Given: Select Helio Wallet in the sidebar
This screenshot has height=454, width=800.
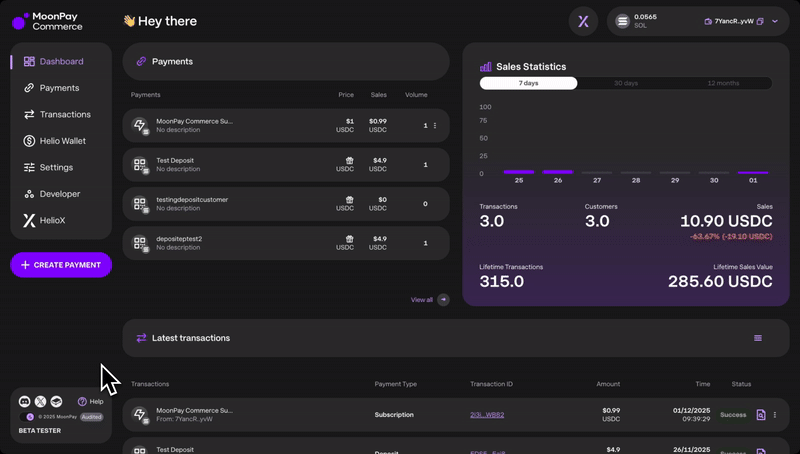Looking at the screenshot, I should click(61, 141).
